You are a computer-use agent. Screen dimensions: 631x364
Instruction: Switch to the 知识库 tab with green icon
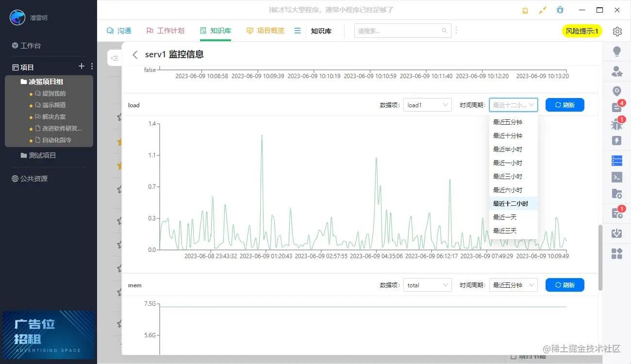(x=216, y=31)
